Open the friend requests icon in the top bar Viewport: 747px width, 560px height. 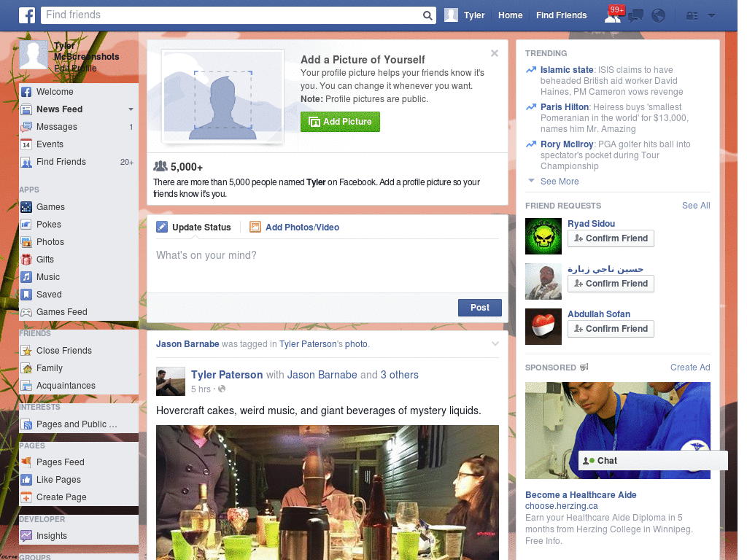tap(614, 15)
